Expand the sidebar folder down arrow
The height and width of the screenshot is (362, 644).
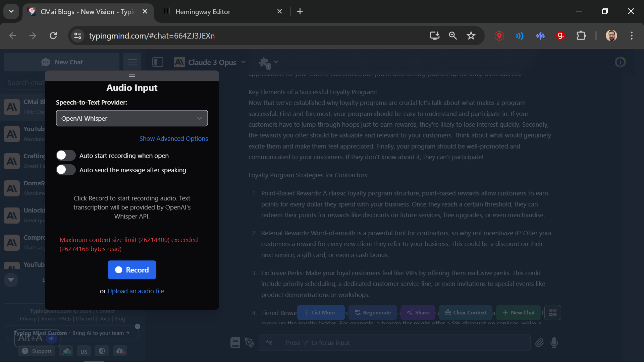11,280
